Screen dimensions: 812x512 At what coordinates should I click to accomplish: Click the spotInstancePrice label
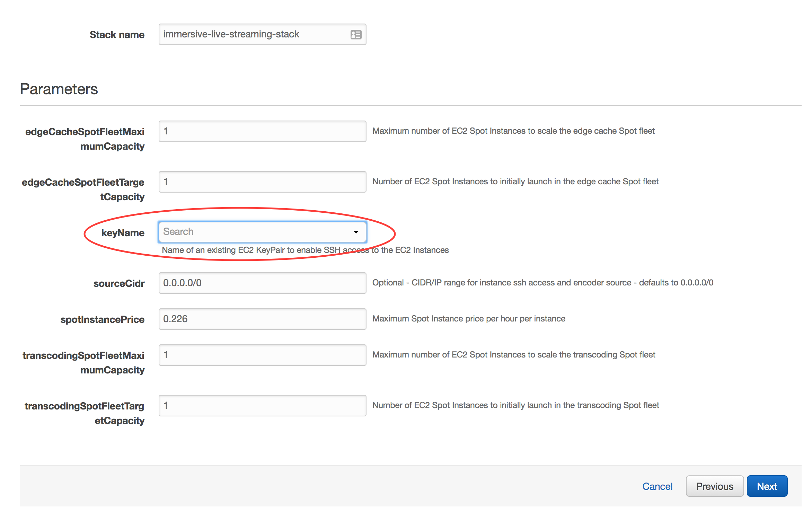[x=102, y=319]
